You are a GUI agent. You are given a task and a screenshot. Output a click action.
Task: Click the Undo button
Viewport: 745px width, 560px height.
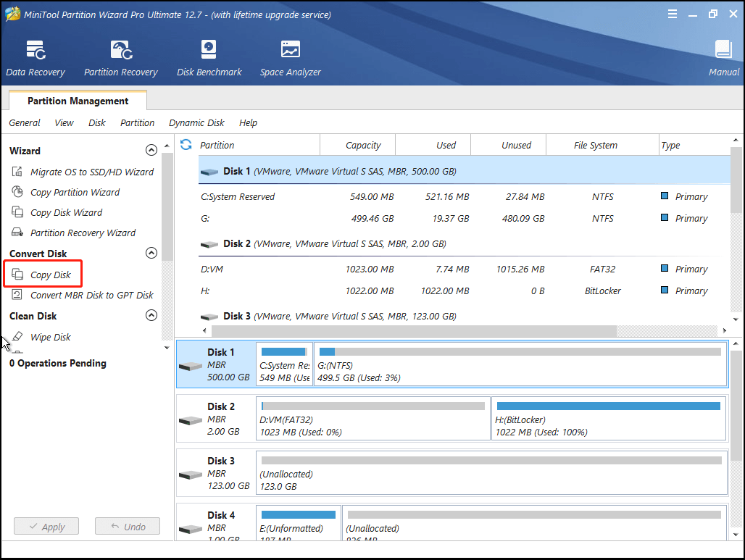[128, 526]
